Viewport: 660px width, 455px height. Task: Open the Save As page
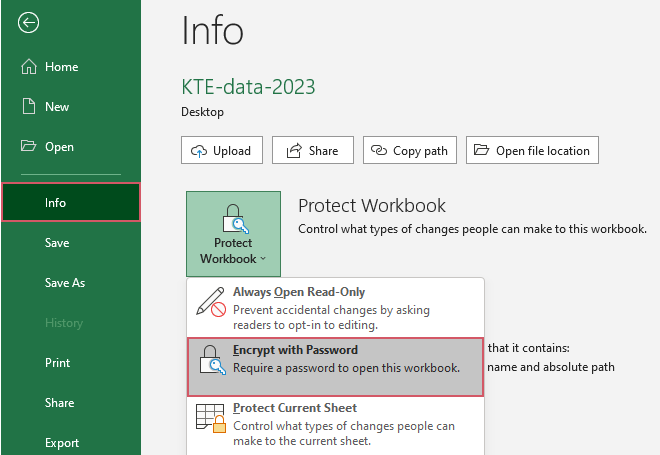point(65,283)
